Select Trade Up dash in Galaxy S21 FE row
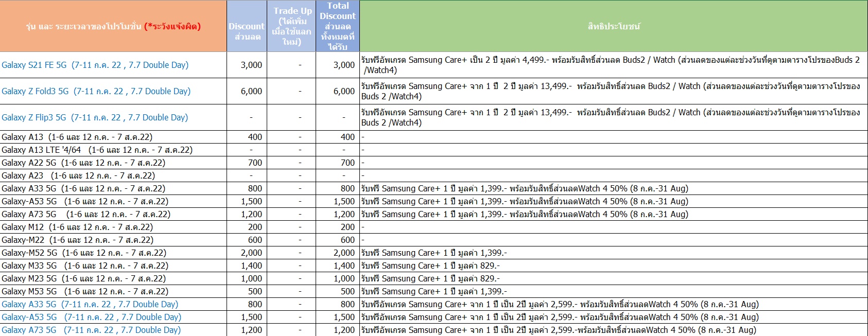868x336 pixels. pyautogui.click(x=291, y=65)
